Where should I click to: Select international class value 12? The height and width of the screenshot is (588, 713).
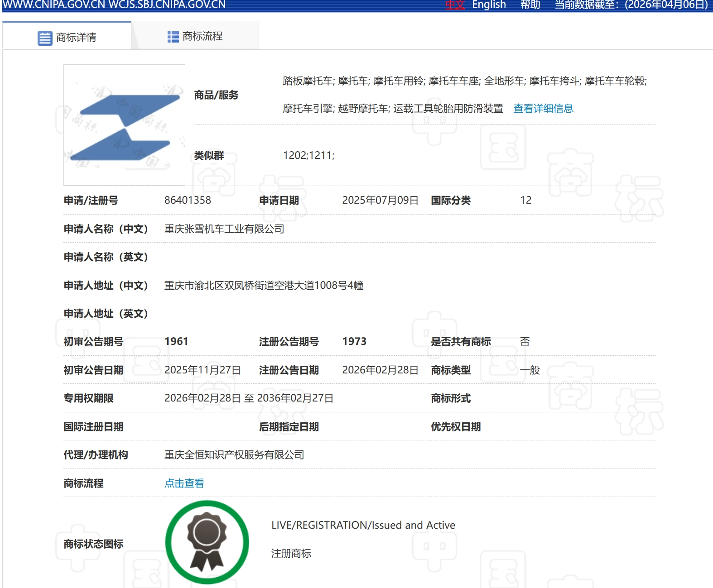(x=525, y=200)
